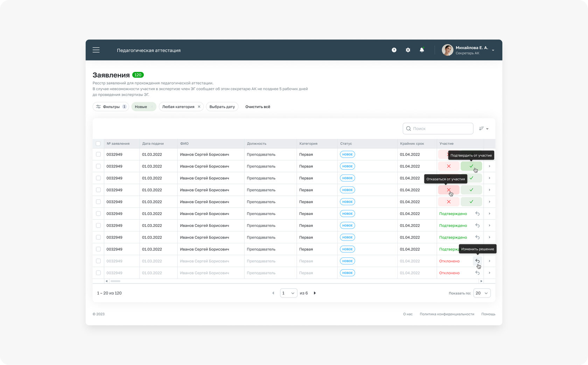Viewport: 588px width, 365px height.
Task: Open the hamburger navigation menu
Action: (96, 50)
